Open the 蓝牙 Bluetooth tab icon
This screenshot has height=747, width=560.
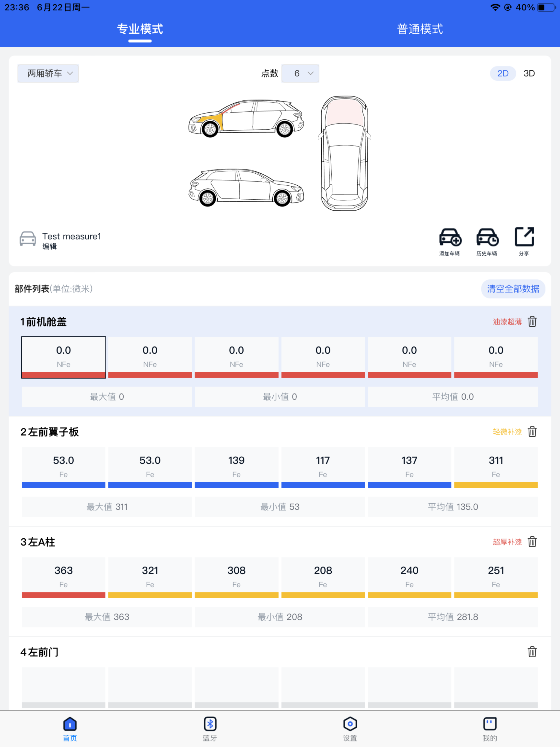pyautogui.click(x=210, y=724)
